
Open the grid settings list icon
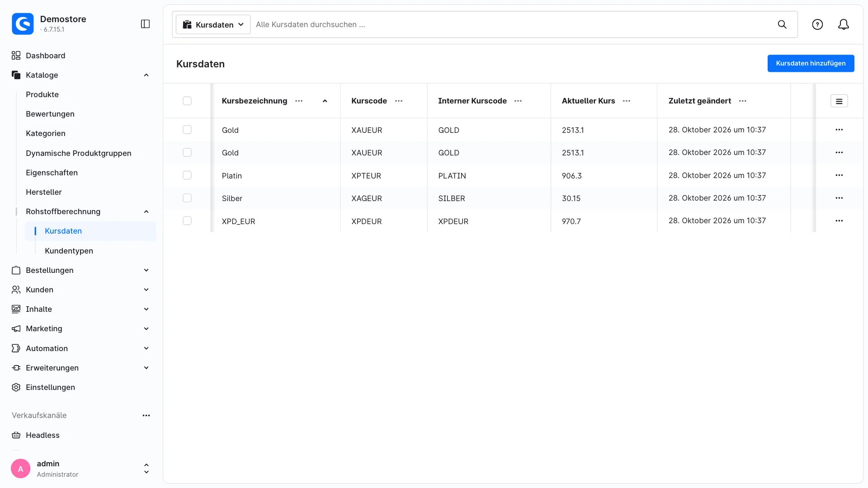point(839,101)
